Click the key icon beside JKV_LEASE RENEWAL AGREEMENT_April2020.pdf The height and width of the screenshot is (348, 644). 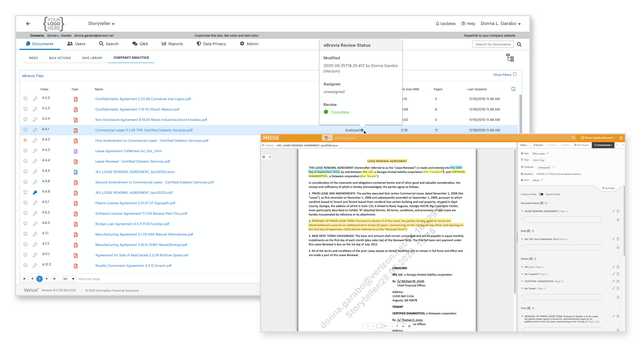(35, 193)
